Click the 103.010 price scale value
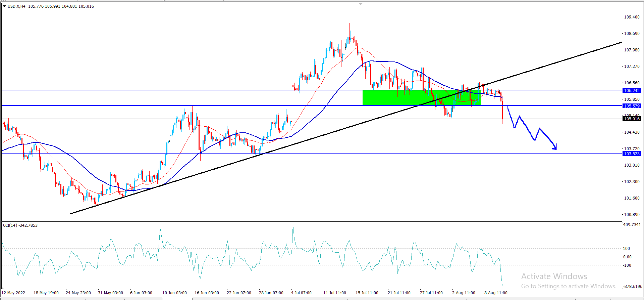644x300 pixels. point(632,165)
